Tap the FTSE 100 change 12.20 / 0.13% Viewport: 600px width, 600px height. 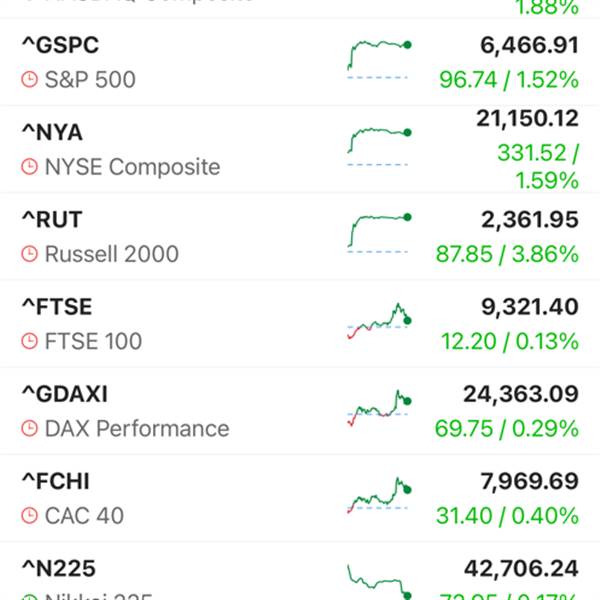coord(510,341)
